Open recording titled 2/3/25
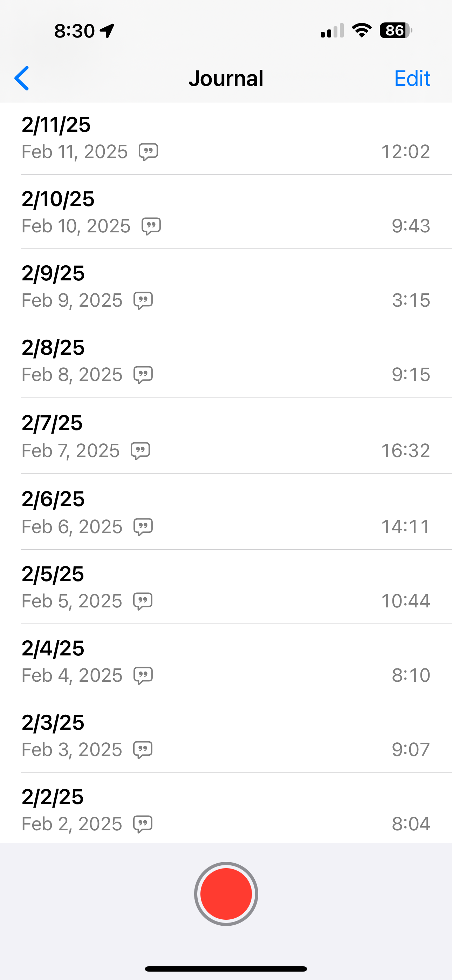452x980 pixels. tap(53, 722)
